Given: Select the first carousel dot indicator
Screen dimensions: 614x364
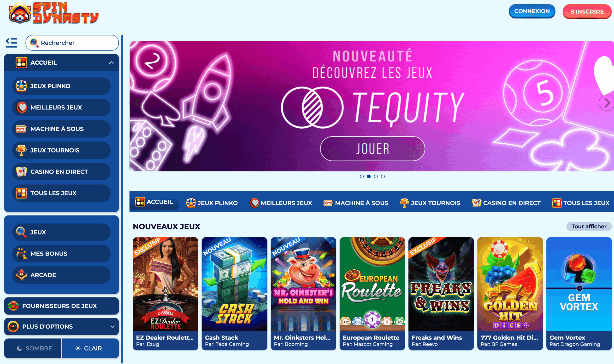Looking at the screenshot, I should pyautogui.click(x=362, y=176).
